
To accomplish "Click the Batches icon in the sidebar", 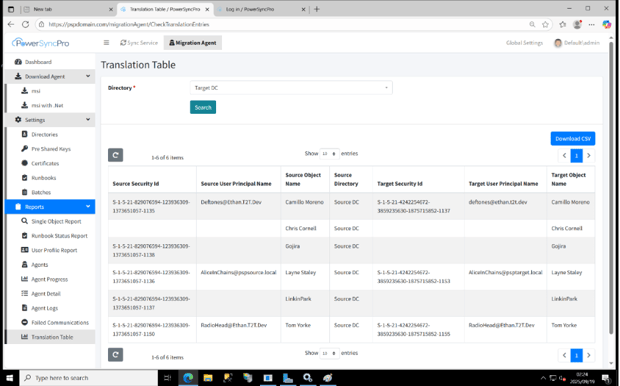I will point(25,192).
